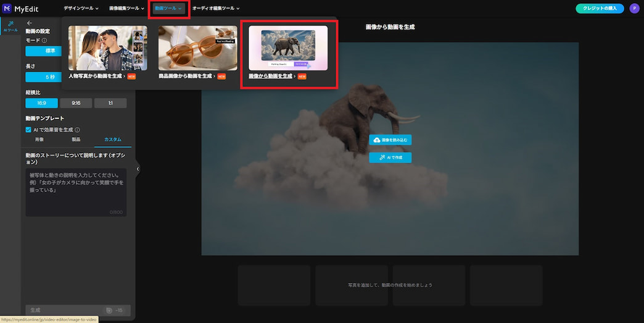The width and height of the screenshot is (644, 323).
Task: Click the 動画の設定 heading
Action: point(38,31)
